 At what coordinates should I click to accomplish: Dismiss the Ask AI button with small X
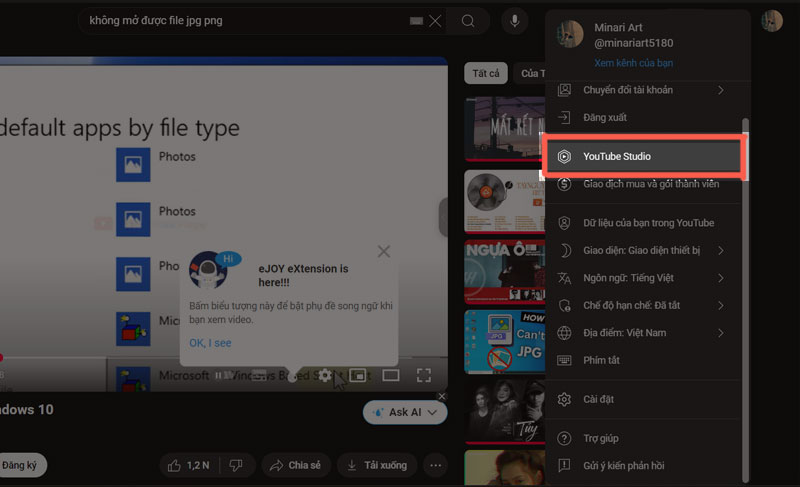[x=442, y=396]
